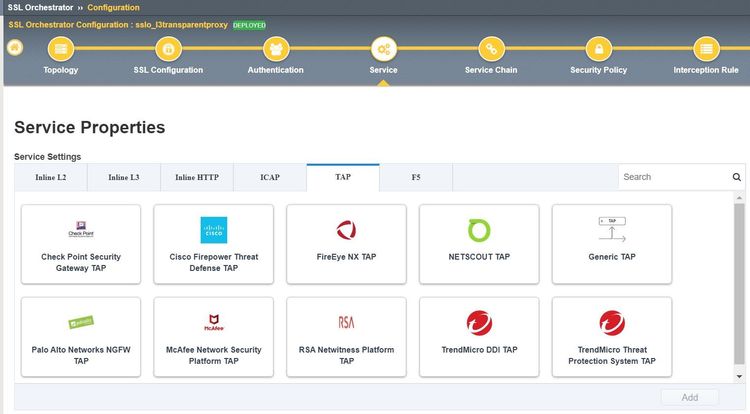Image resolution: width=750 pixels, height=414 pixels.
Task: Pick the NETSCOUT TAP service tile
Action: click(479, 244)
